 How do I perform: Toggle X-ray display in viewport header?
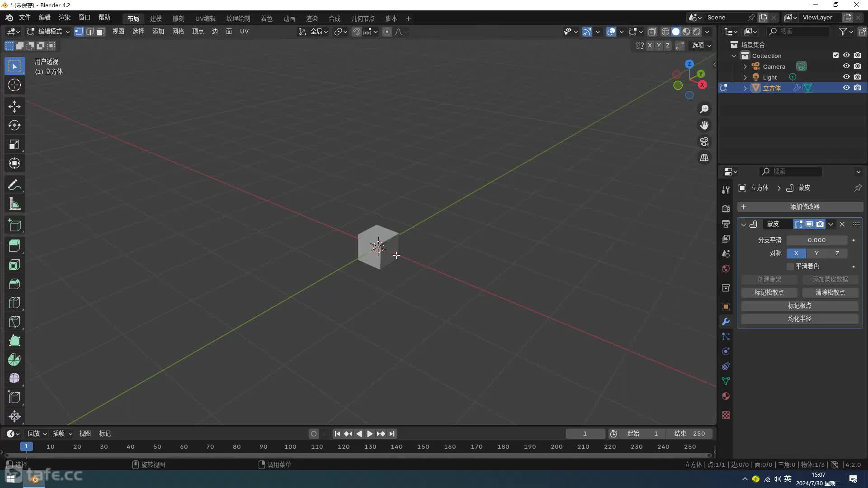(652, 32)
